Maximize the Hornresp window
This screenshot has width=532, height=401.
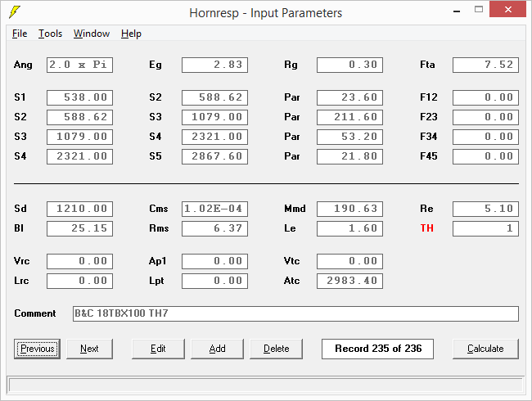479,10
